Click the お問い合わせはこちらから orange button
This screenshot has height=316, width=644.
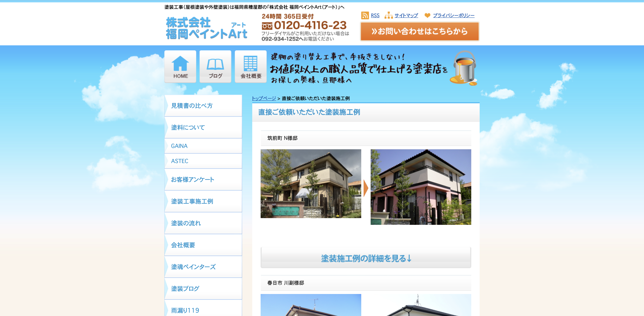tap(419, 31)
